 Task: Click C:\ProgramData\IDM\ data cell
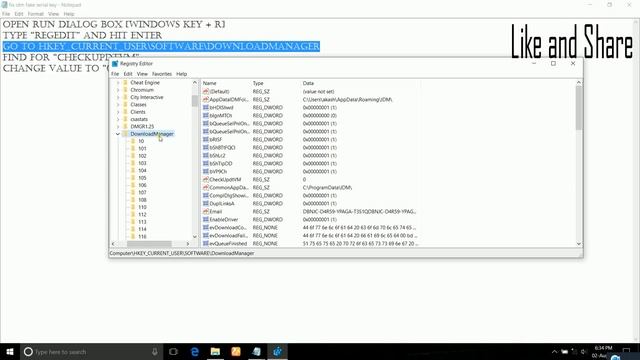coord(327,187)
